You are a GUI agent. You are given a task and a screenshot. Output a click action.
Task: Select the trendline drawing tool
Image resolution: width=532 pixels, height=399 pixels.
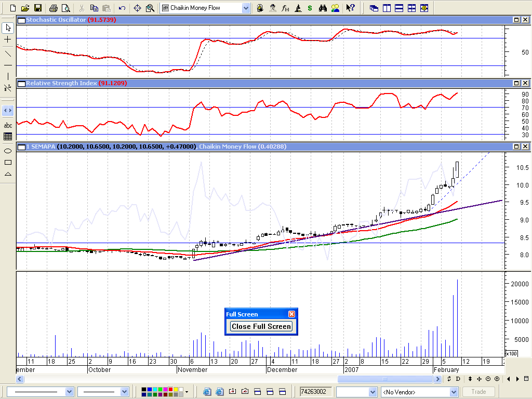coord(8,53)
